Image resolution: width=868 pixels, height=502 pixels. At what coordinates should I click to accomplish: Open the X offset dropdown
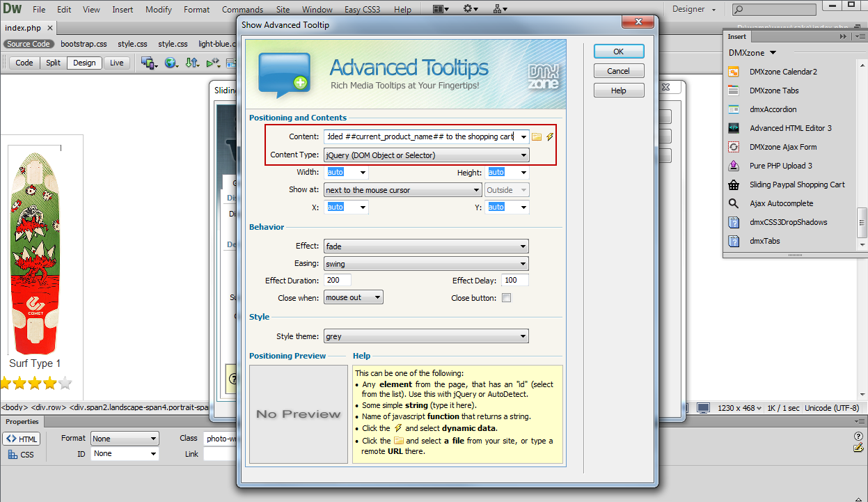tap(363, 207)
